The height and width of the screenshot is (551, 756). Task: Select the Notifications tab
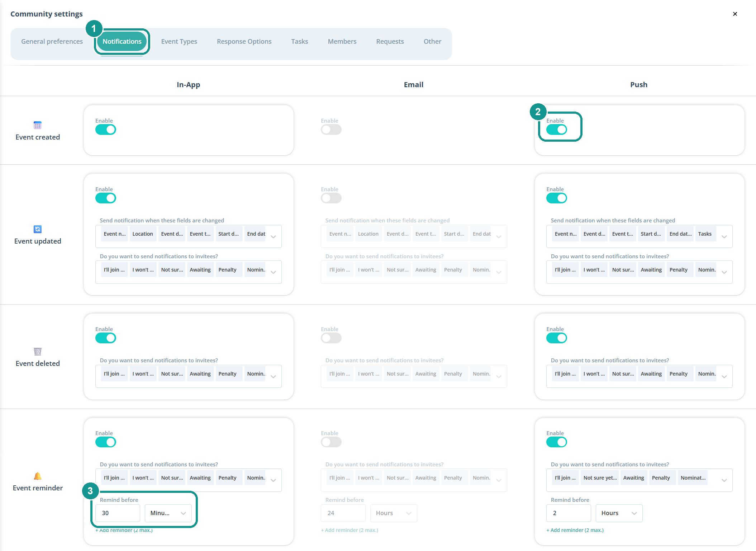click(122, 42)
